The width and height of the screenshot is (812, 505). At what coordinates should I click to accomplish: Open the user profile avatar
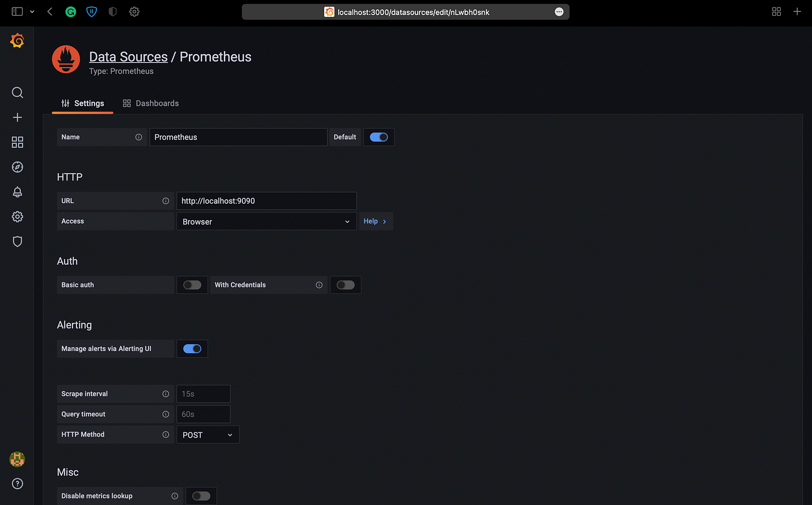tap(17, 459)
